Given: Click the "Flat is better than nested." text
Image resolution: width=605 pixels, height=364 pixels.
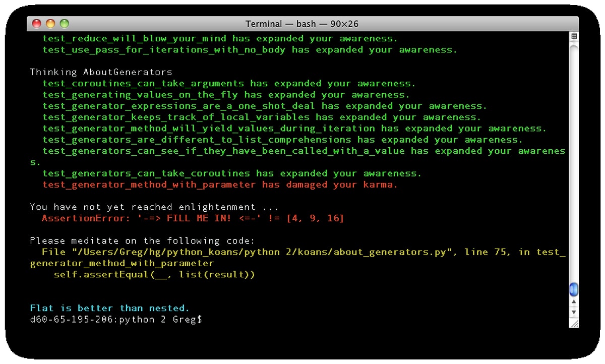Looking at the screenshot, I should click(x=110, y=308).
